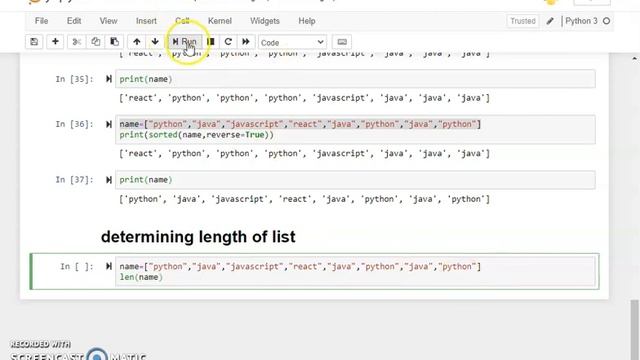Screen dimensions: 640x360
Task: Open the command palette keyboard icon
Action: pos(342,42)
